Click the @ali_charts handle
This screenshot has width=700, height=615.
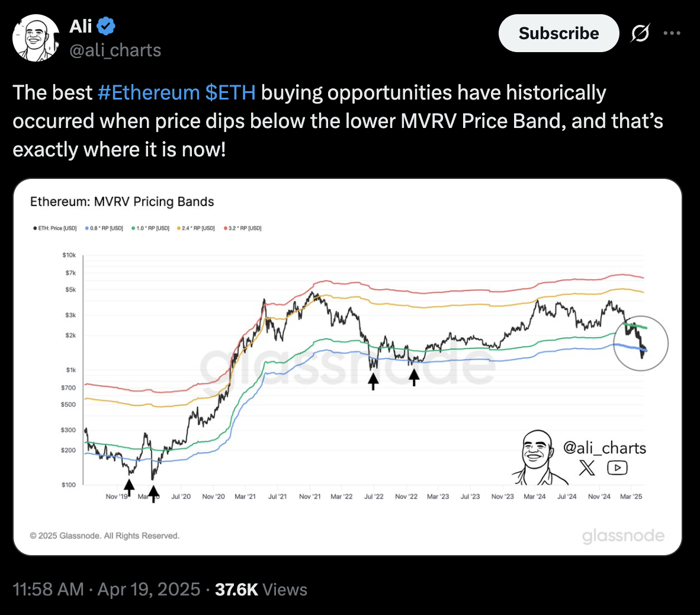(x=115, y=50)
